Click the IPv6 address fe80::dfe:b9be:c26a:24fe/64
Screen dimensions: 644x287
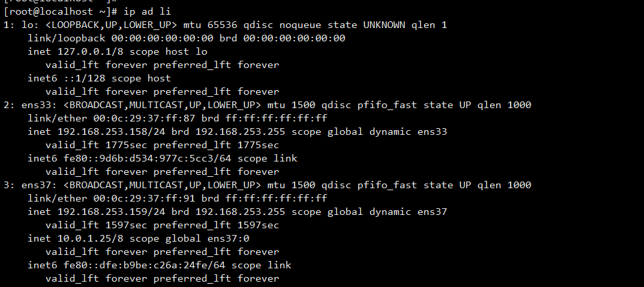coord(145,266)
